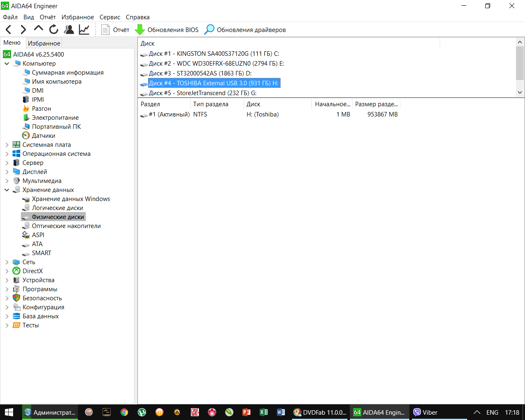
Task: Sort by Раздел column header
Action: [x=164, y=104]
